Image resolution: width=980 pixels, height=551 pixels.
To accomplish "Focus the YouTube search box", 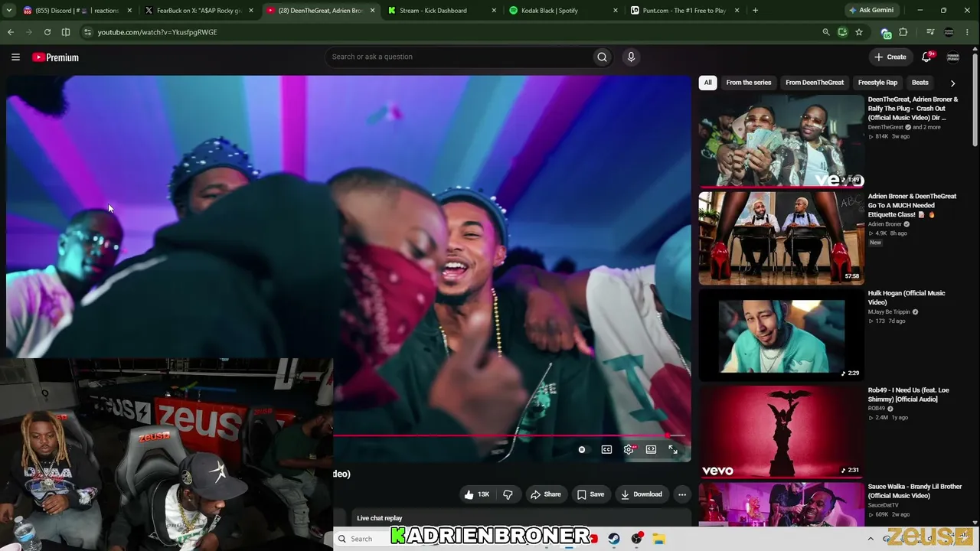I will point(459,57).
